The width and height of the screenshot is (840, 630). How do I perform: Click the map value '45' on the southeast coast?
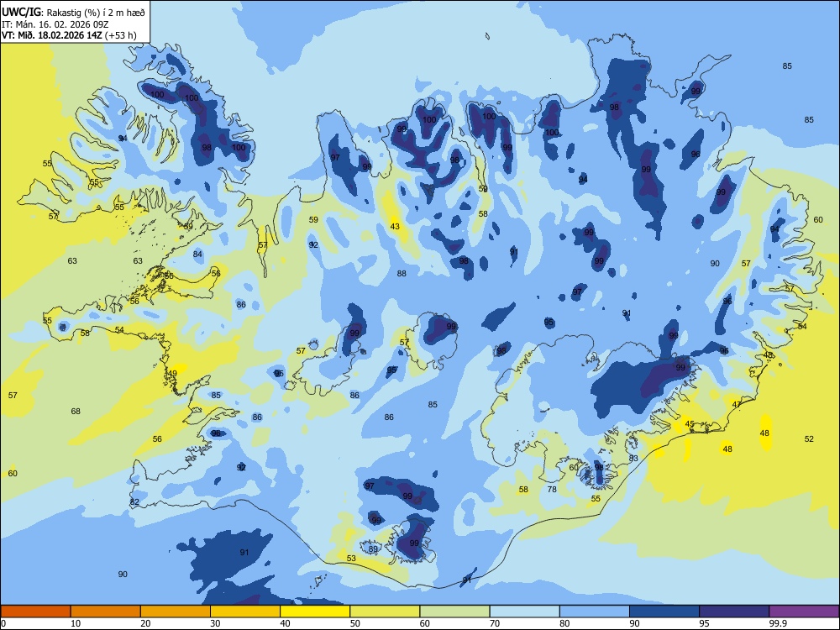pos(690,423)
